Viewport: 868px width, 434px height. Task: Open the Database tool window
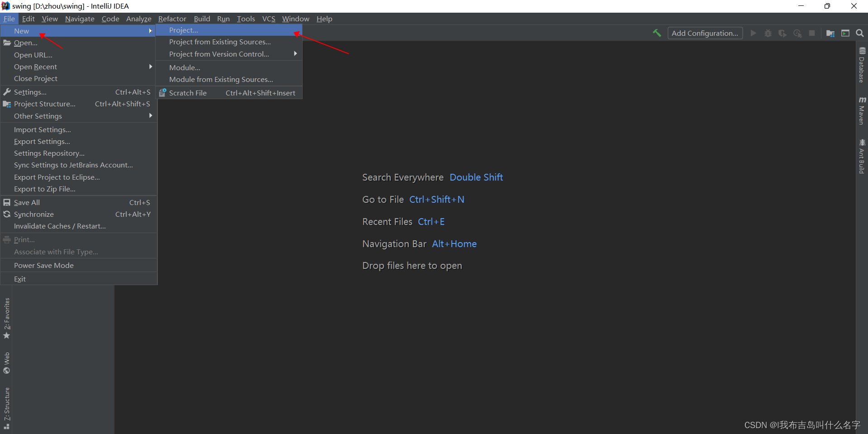click(x=862, y=65)
